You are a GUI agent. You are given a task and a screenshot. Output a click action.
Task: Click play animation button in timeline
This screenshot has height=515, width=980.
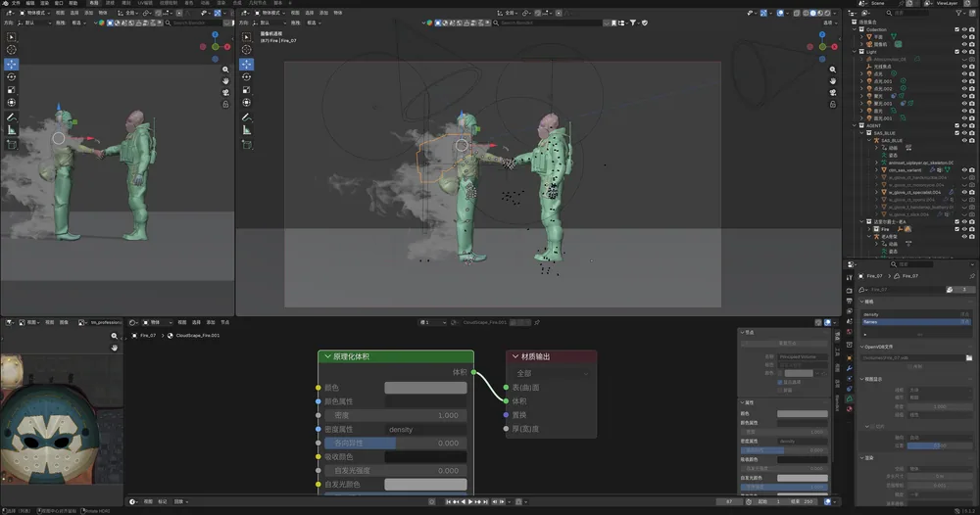coord(470,502)
